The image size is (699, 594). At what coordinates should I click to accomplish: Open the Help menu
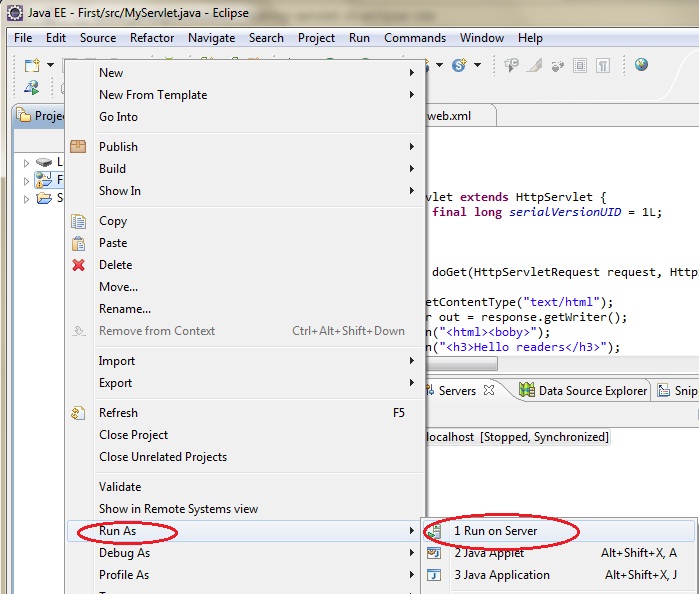(530, 38)
